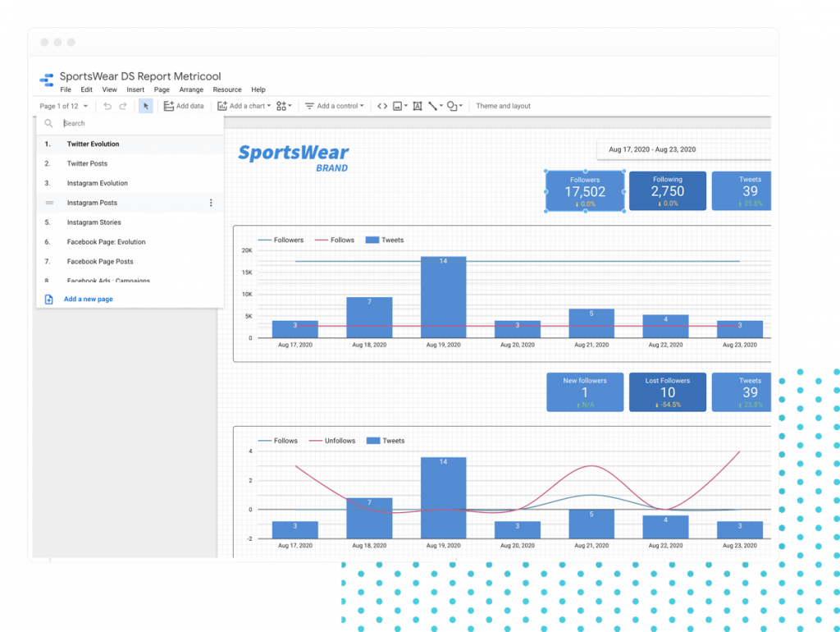Viewport: 840px width, 632px height.
Task: Expand the Add a chart dropdown
Action: pos(244,106)
